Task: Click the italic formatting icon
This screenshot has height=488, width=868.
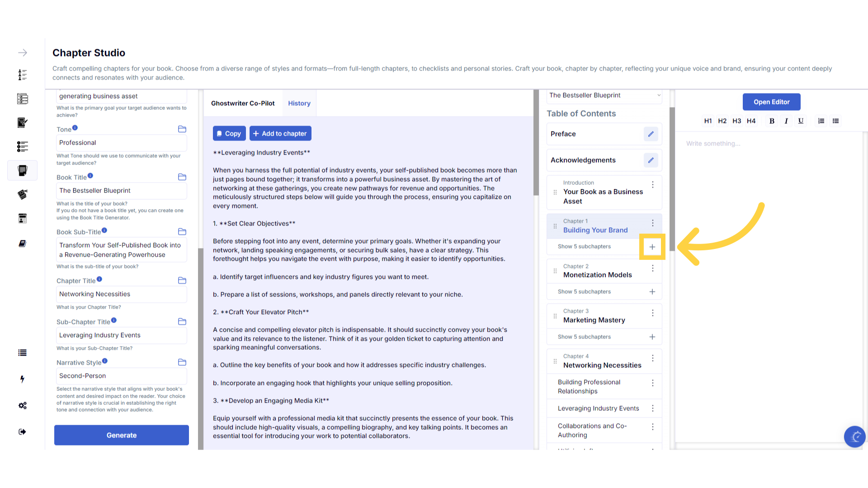Action: [x=787, y=121]
